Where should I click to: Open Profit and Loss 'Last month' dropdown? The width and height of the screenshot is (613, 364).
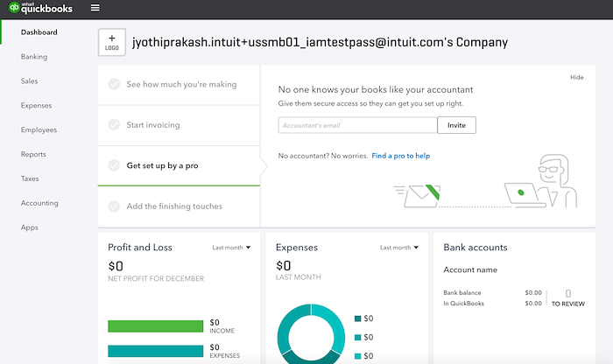(231, 248)
